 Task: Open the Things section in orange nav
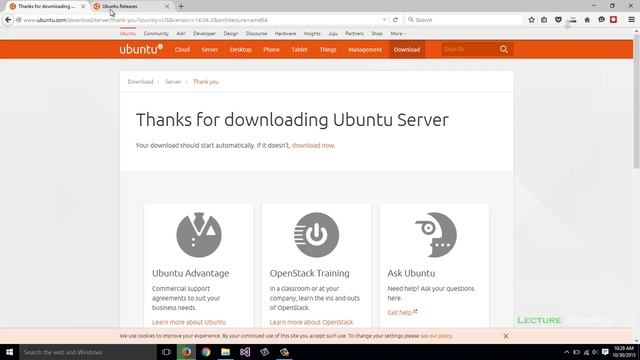point(328,49)
